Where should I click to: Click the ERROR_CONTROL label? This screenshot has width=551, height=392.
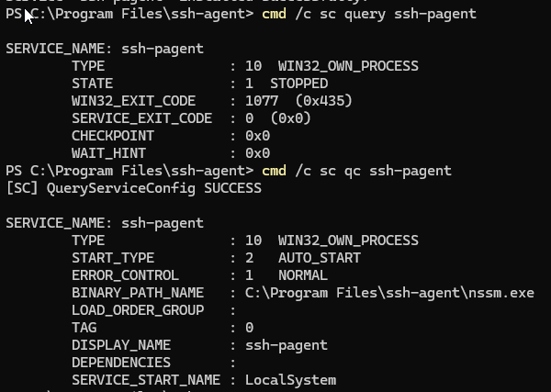click(125, 275)
